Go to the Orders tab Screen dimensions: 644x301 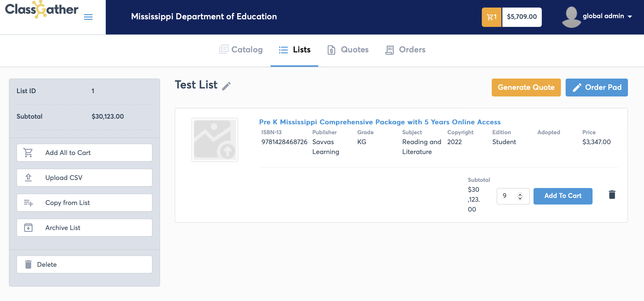tap(405, 50)
